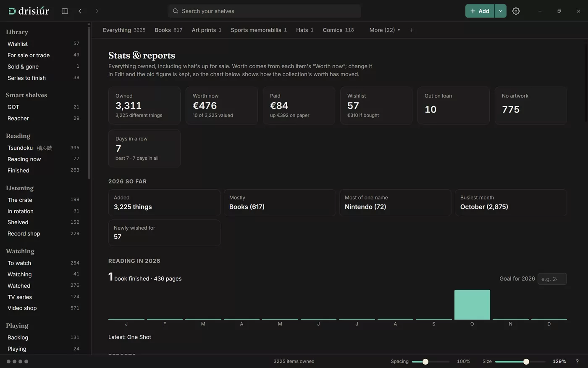The width and height of the screenshot is (588, 368).
Task: Click the drisiúr logo
Action: pos(29,11)
